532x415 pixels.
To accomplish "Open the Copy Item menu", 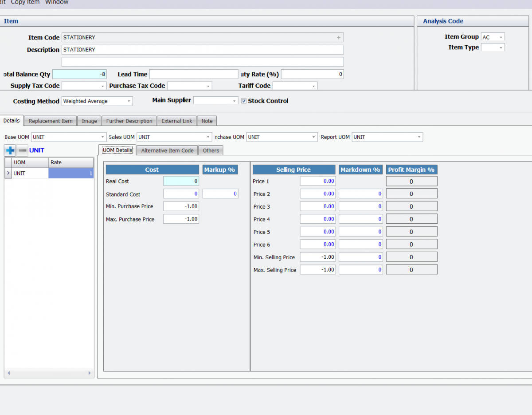I will (25, 3).
